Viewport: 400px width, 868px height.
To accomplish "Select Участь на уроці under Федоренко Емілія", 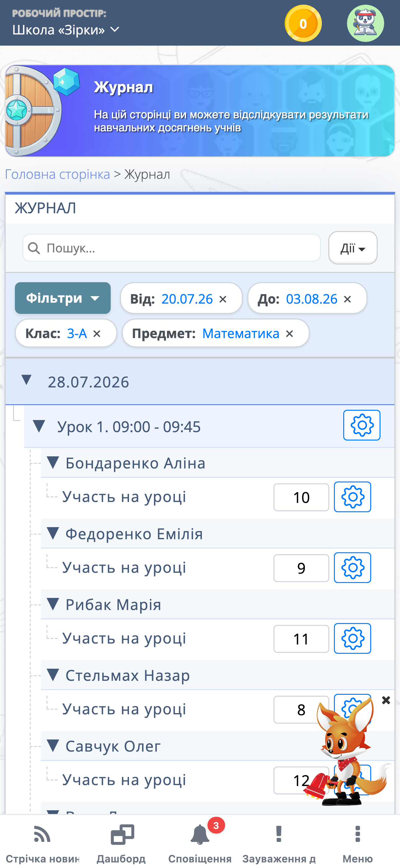I will (124, 568).
